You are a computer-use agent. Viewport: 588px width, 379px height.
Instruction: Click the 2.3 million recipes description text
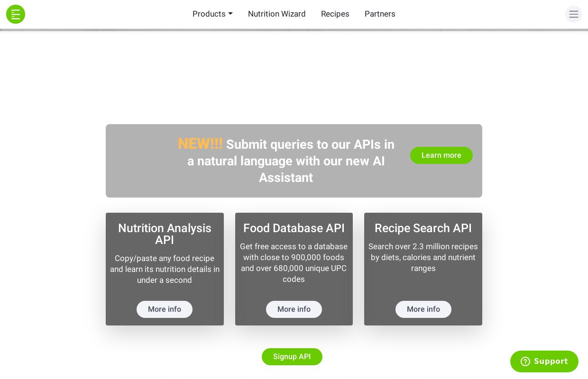pos(423,257)
